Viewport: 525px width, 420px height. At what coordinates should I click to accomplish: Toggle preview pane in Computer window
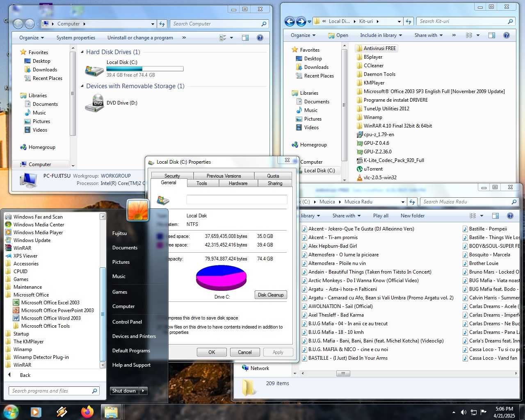245,38
